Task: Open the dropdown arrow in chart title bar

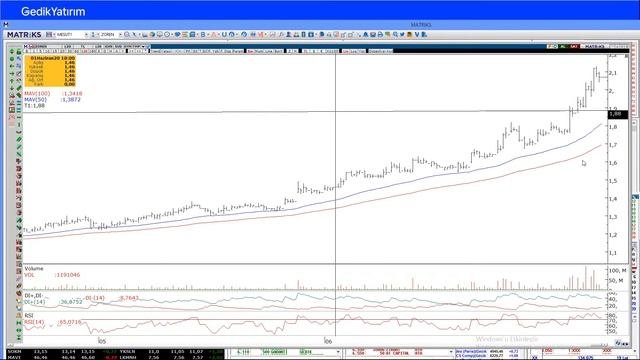Action: [x=143, y=47]
